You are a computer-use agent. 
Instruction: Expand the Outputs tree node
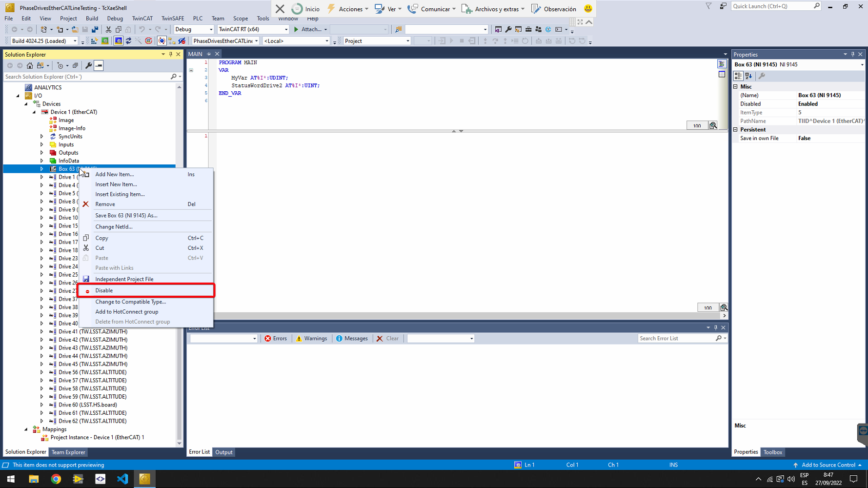(42, 153)
